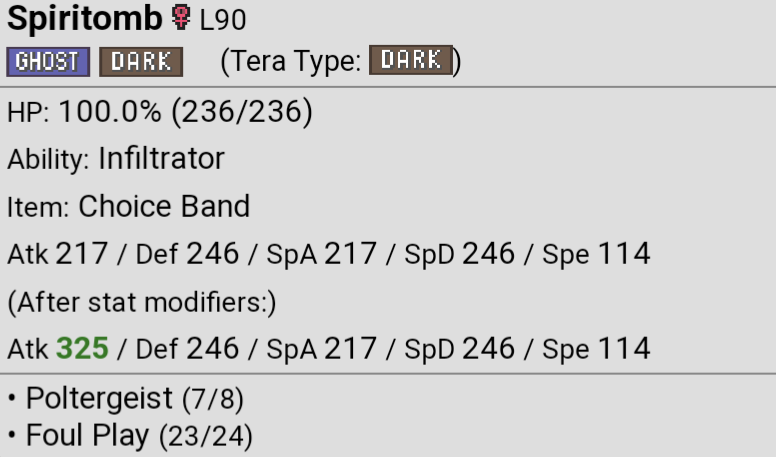This screenshot has height=457, width=776.
Task: Click the After stat modifiers label
Action: click(x=142, y=302)
